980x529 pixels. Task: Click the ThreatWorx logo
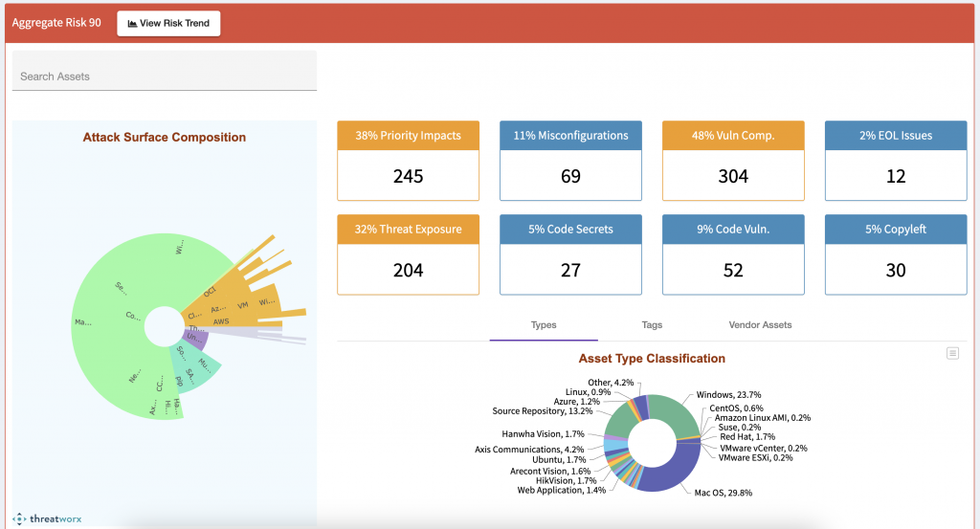click(x=49, y=518)
